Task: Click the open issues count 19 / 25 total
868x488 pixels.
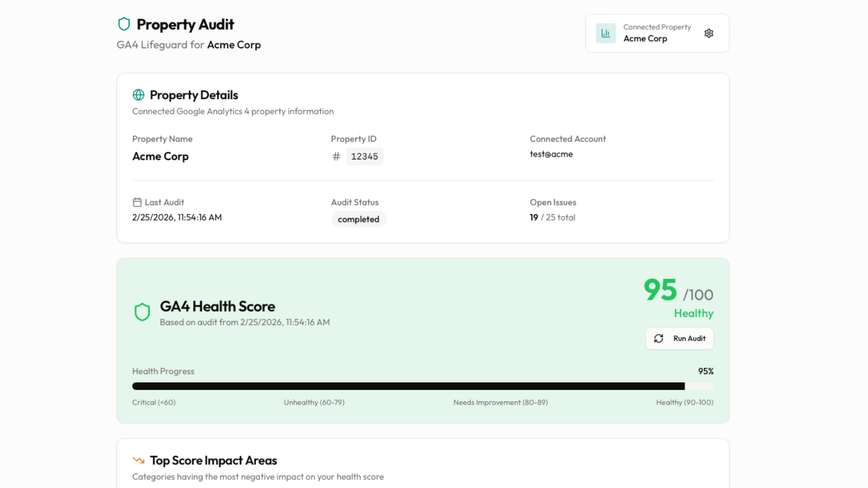Action: coord(552,217)
